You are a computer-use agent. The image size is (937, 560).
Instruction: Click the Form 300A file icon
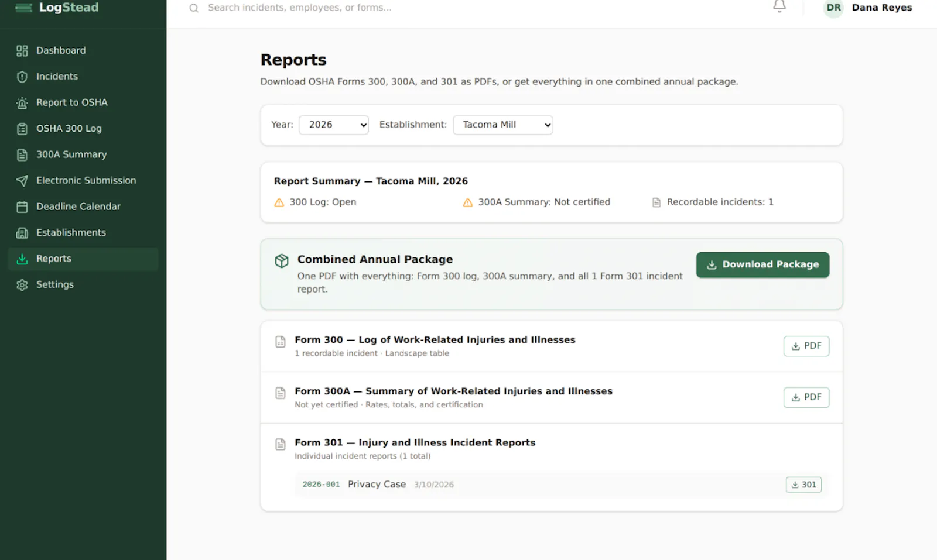click(281, 393)
